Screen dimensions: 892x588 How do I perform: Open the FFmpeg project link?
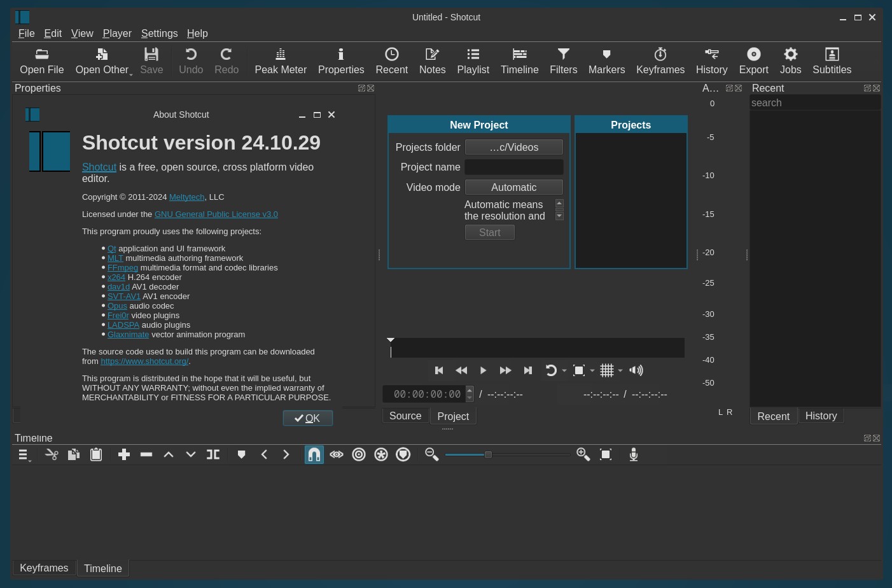[x=123, y=268]
